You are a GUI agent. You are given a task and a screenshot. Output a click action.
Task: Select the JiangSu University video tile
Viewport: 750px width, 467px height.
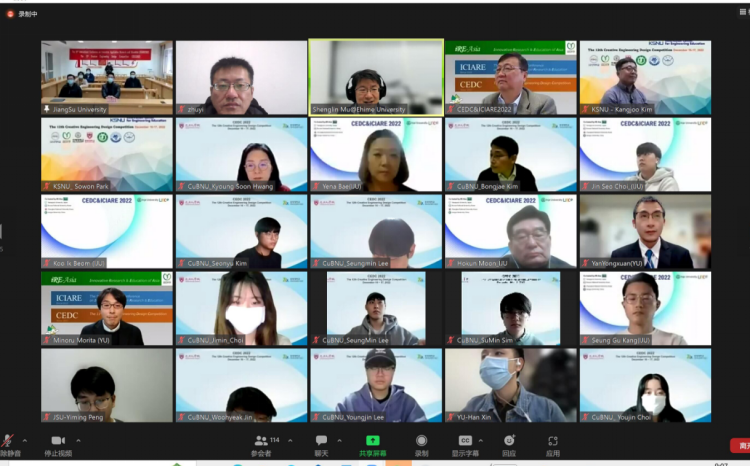click(x=107, y=77)
